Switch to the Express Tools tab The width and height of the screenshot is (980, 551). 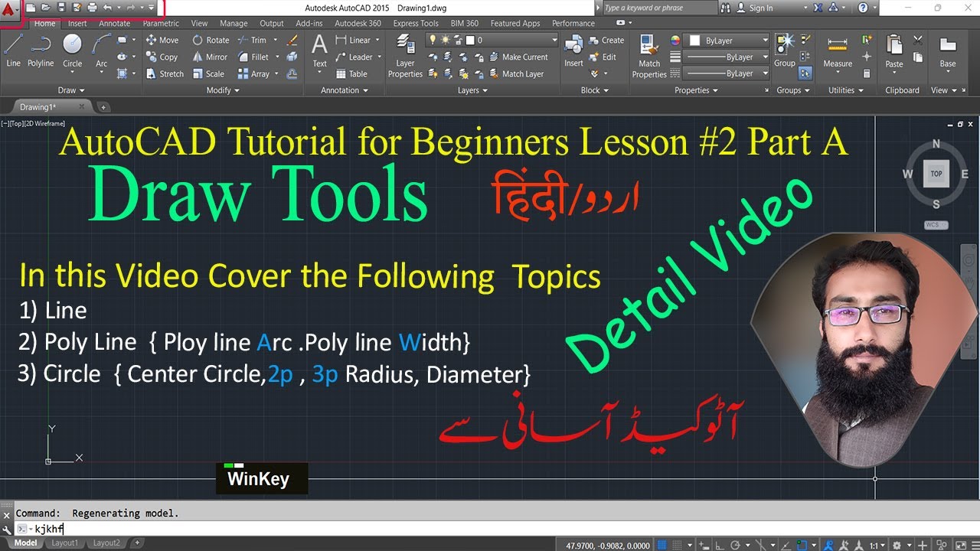click(416, 24)
